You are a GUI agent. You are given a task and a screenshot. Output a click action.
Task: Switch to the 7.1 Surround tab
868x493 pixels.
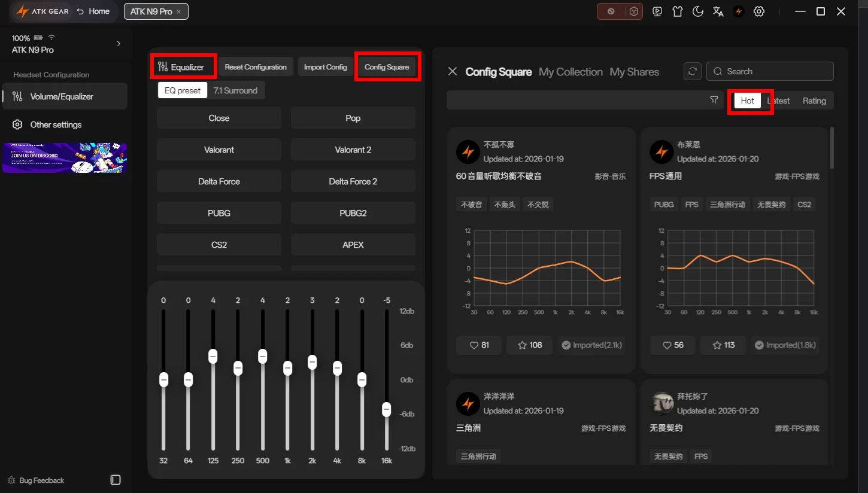click(235, 90)
